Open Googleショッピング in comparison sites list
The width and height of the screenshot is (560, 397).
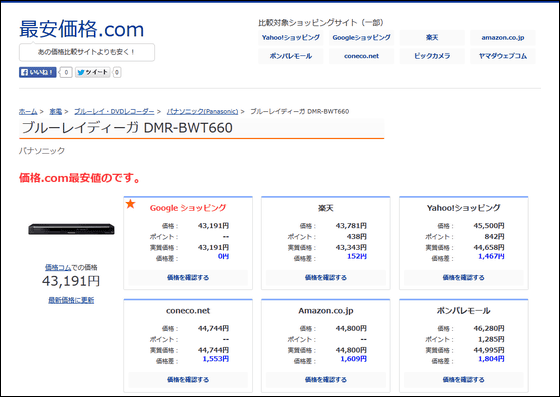361,37
